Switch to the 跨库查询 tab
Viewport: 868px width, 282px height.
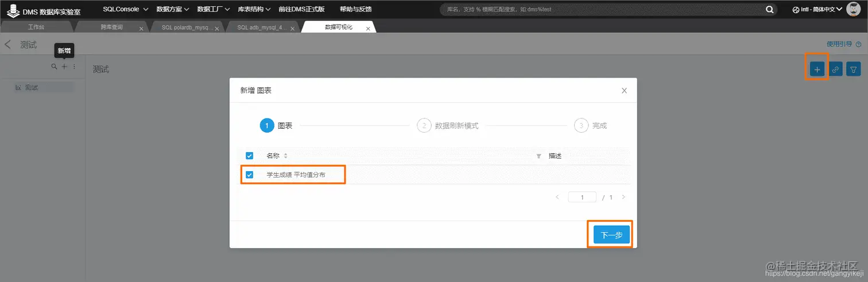click(111, 27)
